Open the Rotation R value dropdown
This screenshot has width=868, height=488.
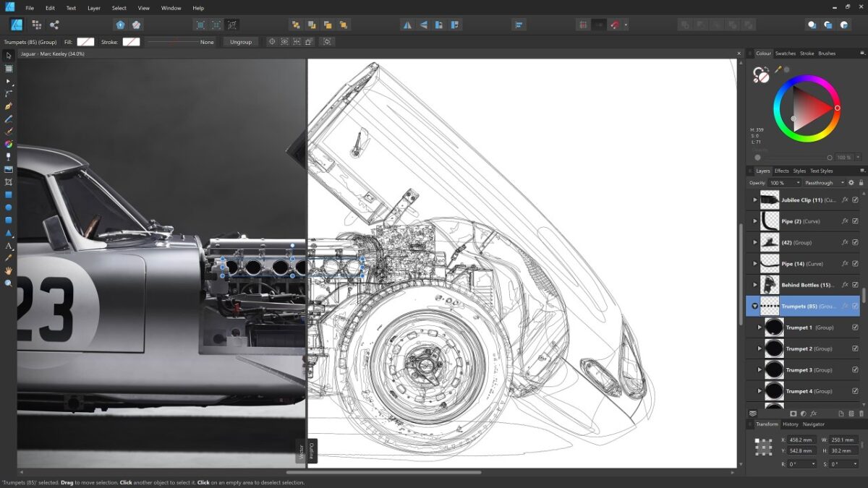802,464
